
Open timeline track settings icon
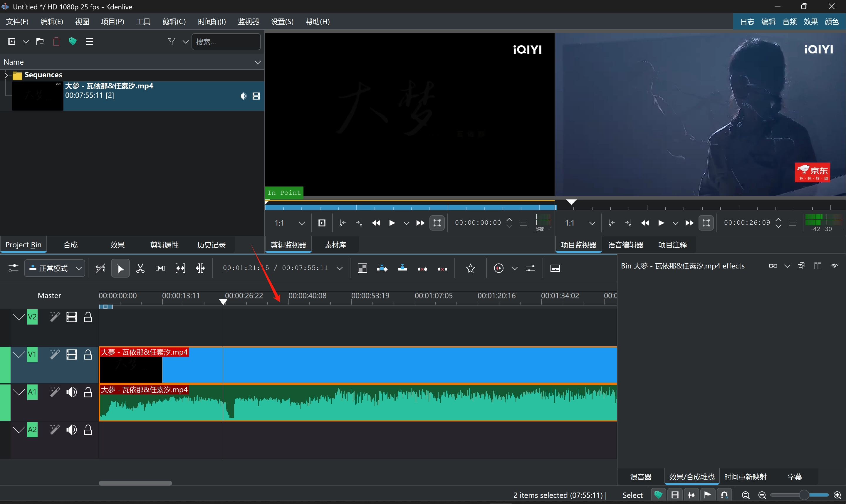click(13, 269)
